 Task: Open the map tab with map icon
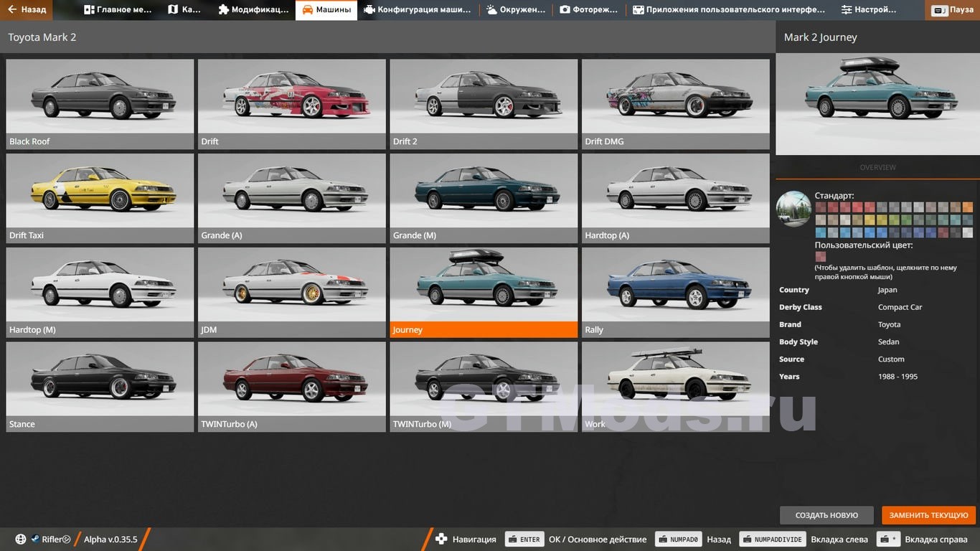[x=184, y=10]
